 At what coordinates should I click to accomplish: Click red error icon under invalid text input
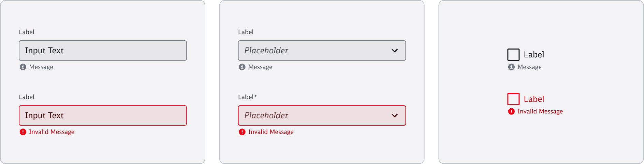[x=23, y=132]
